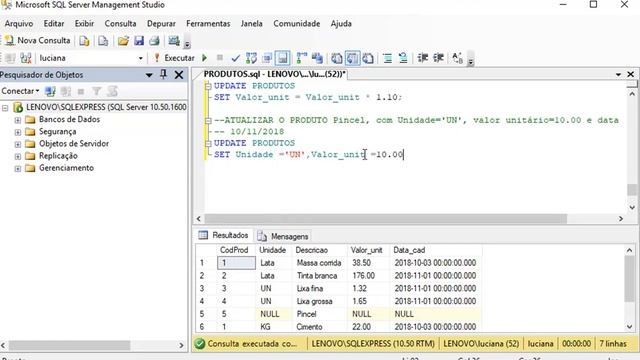Viewport: 640px width, 360px height.
Task: Open the Database Engine query icon
Action: pyautogui.click(x=84, y=41)
